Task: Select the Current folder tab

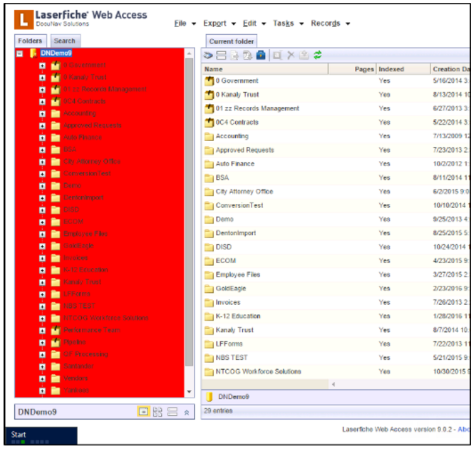Action: 232,41
